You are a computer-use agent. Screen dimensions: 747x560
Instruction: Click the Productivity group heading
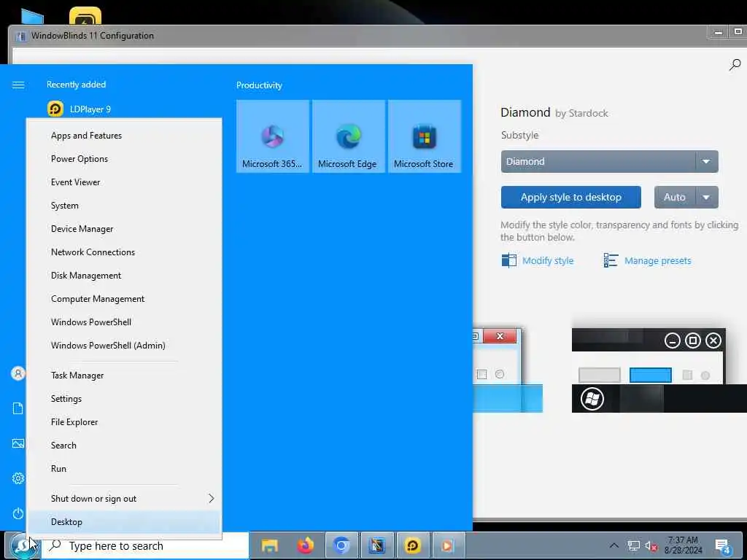pos(259,85)
